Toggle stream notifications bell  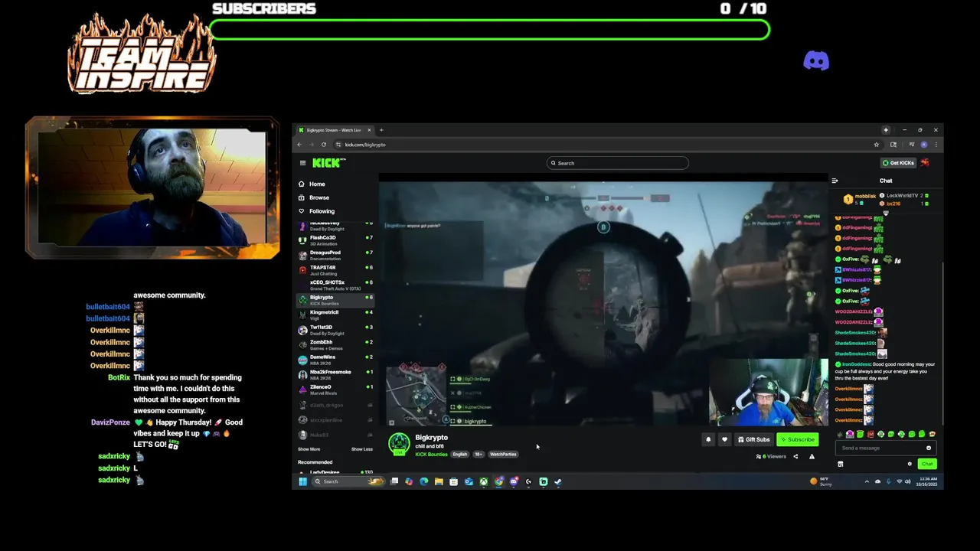pyautogui.click(x=708, y=439)
